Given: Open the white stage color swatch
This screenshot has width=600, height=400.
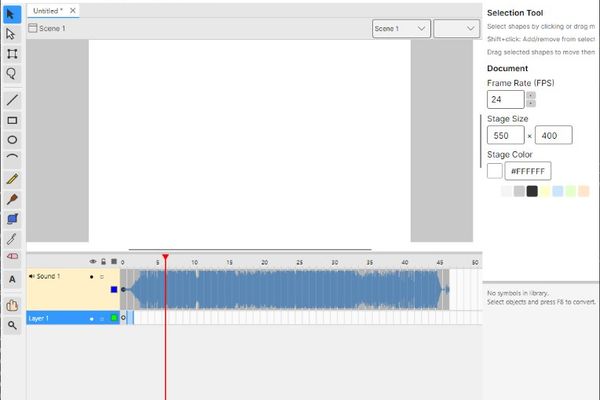Looking at the screenshot, I should pos(494,171).
